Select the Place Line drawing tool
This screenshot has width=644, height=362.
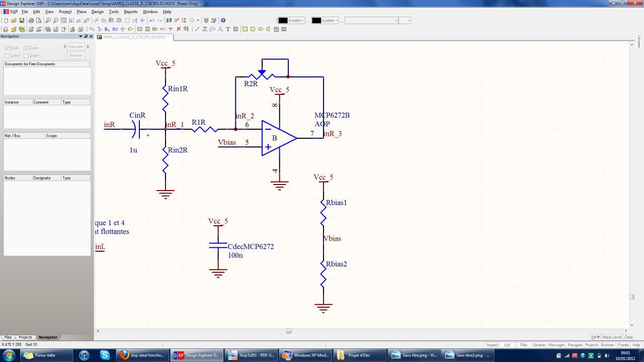(x=197, y=29)
